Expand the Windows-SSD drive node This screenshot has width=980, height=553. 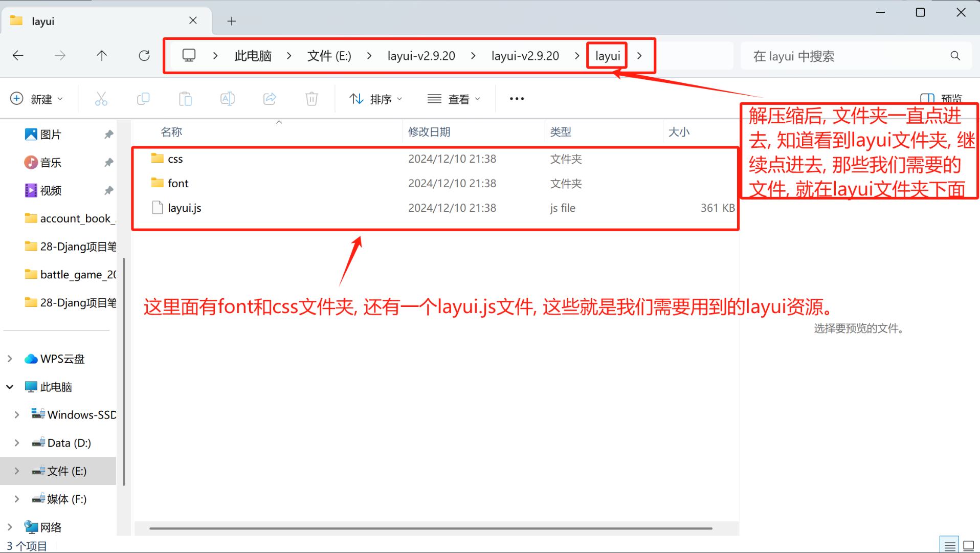[x=17, y=415]
